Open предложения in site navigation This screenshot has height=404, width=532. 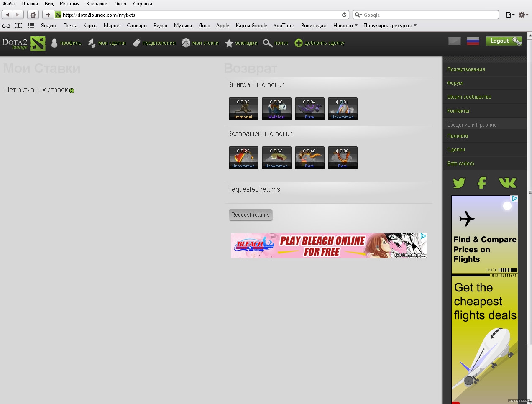(x=154, y=43)
